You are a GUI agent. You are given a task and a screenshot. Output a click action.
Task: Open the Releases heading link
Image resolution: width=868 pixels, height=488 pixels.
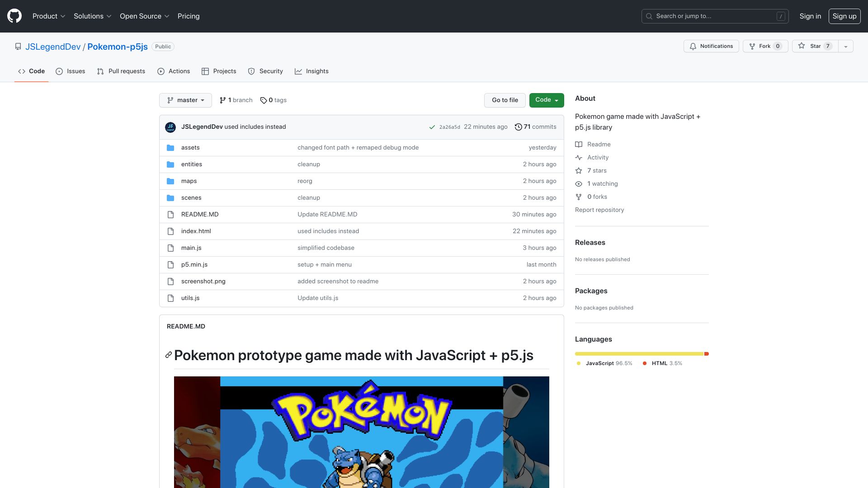[590, 243]
